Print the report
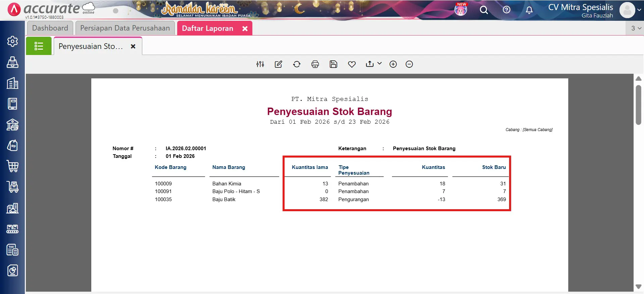This screenshot has height=294, width=644. (x=315, y=64)
